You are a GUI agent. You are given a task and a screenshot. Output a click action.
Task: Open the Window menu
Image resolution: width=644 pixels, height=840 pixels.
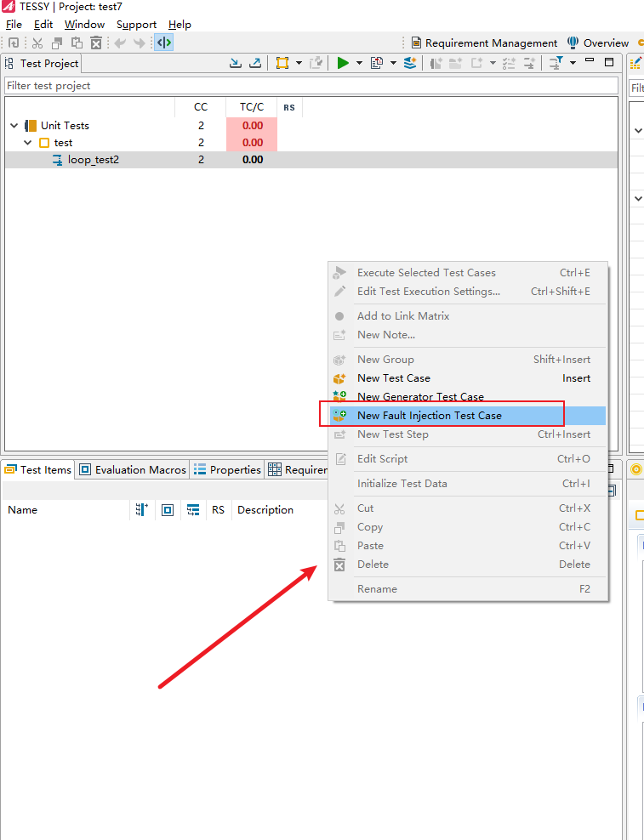click(x=85, y=25)
